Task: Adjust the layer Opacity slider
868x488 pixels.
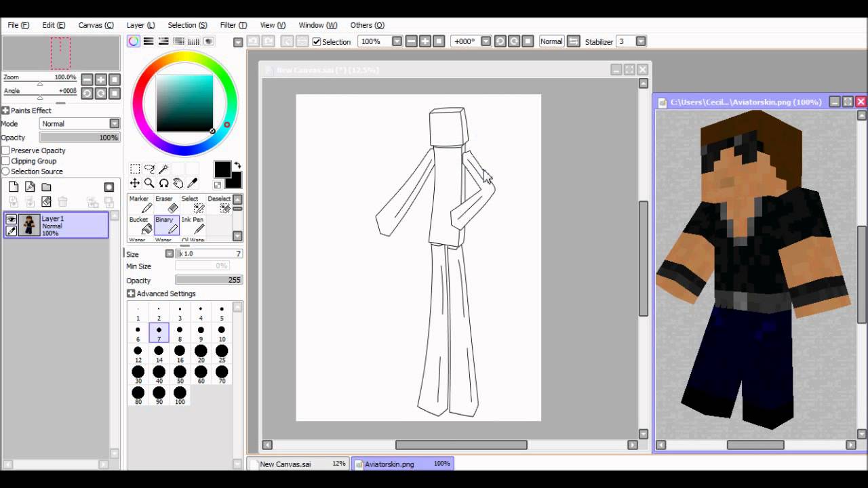Action: [80, 138]
